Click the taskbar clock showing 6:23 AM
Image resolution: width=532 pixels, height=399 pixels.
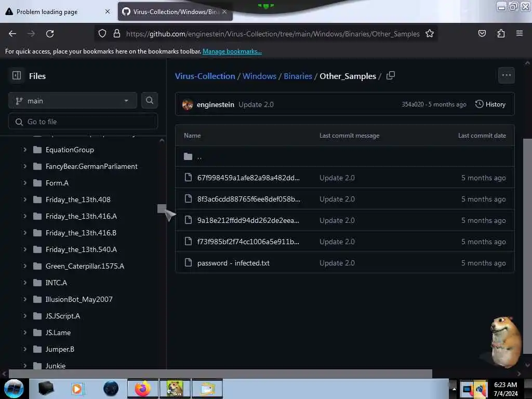pos(506,389)
